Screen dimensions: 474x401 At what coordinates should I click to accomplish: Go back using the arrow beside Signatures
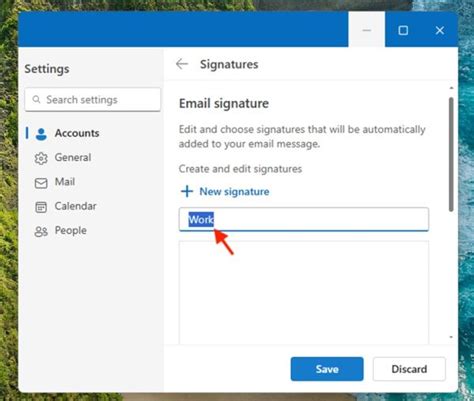(x=182, y=64)
